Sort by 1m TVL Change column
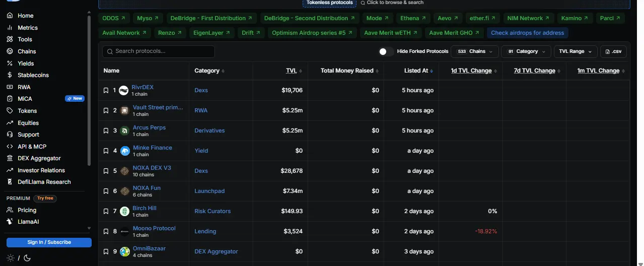The height and width of the screenshot is (266, 644). point(601,71)
